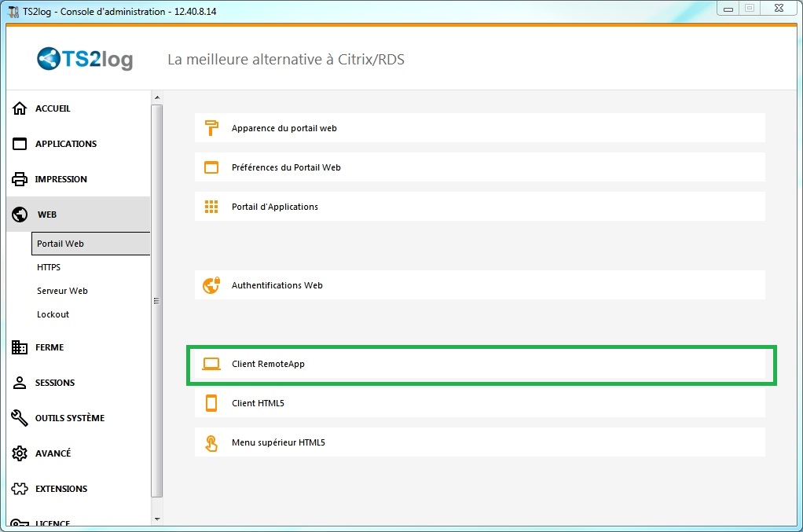Click the title bar application icon
This screenshot has width=803, height=532.
click(x=14, y=11)
